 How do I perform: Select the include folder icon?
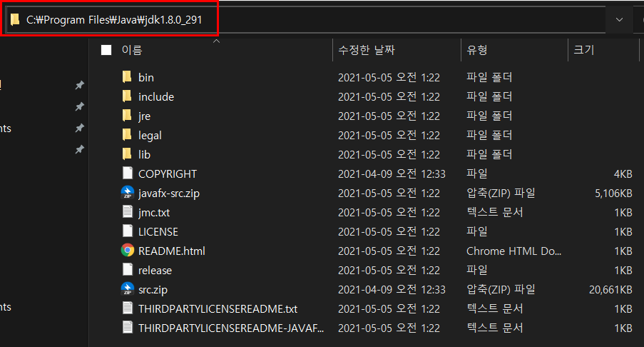point(127,96)
